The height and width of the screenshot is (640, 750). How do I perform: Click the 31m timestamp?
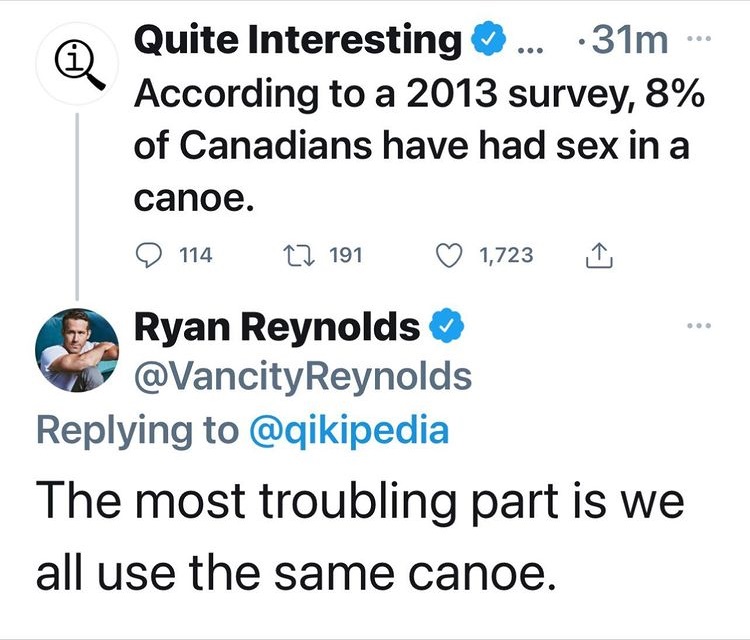click(x=629, y=41)
